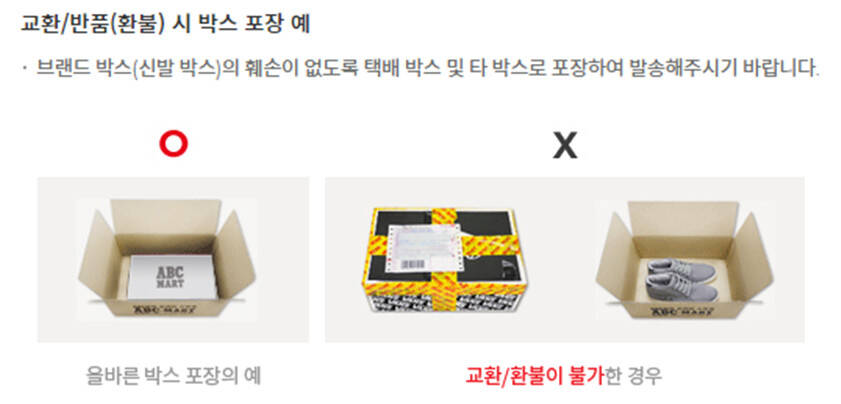Click the heading 교환/반품(환불) 시 박스 포장 예
This screenshot has height=404, width=841.
165,23
